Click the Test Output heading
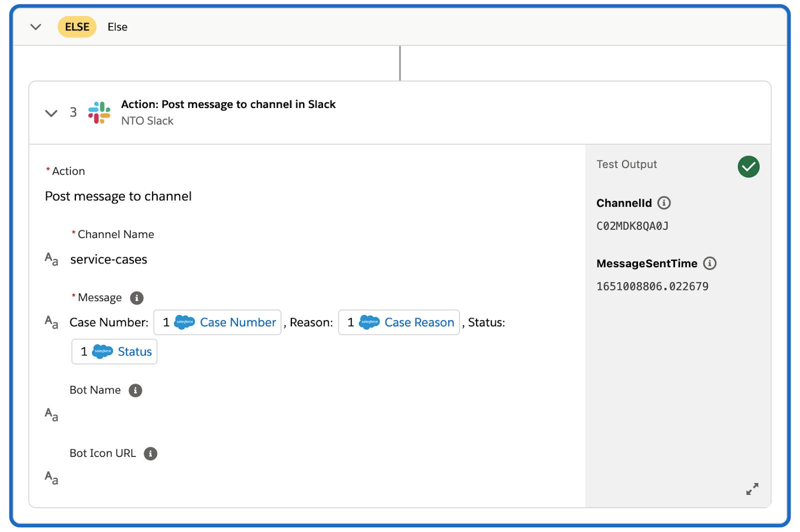Screen dimensions: 800x532 (x=626, y=164)
